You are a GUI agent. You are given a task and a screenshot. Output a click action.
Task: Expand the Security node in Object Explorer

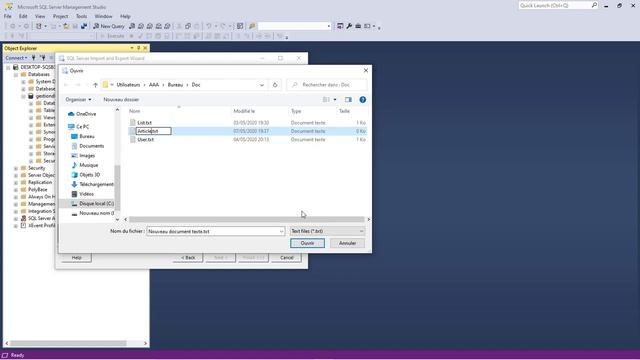coord(16,168)
